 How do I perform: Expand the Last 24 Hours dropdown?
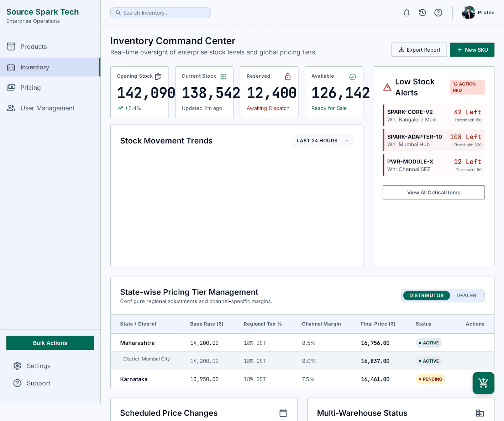pyautogui.click(x=323, y=141)
